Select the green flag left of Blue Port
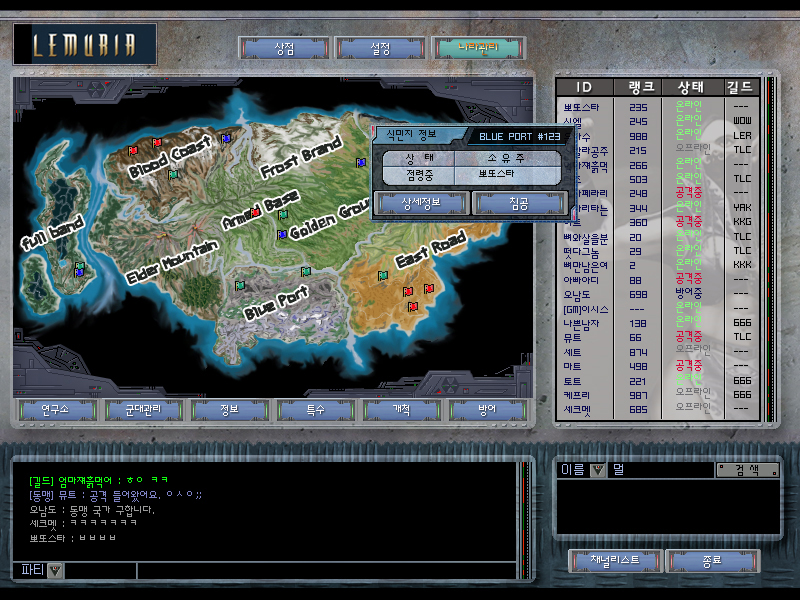Viewport: 800px width, 600px height. pos(239,285)
